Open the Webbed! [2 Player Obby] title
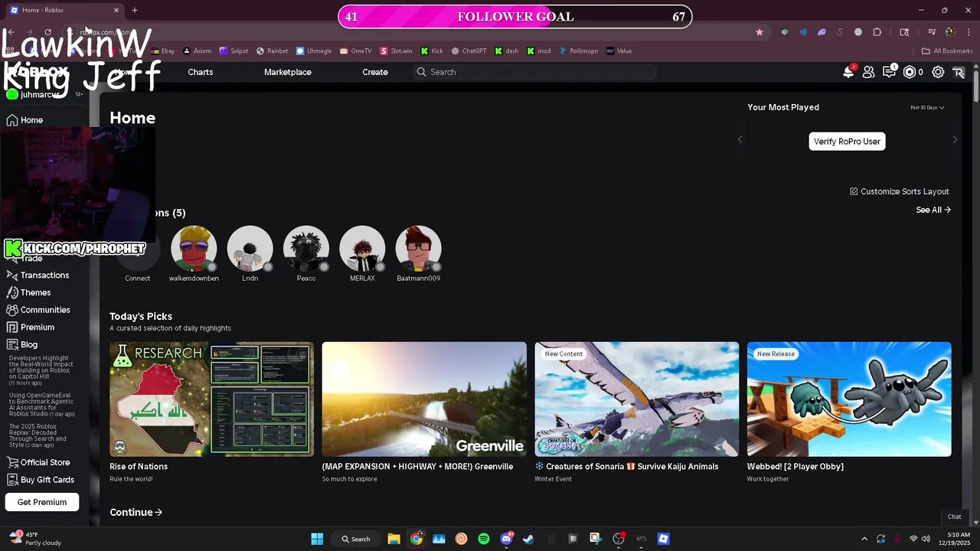 pyautogui.click(x=795, y=466)
